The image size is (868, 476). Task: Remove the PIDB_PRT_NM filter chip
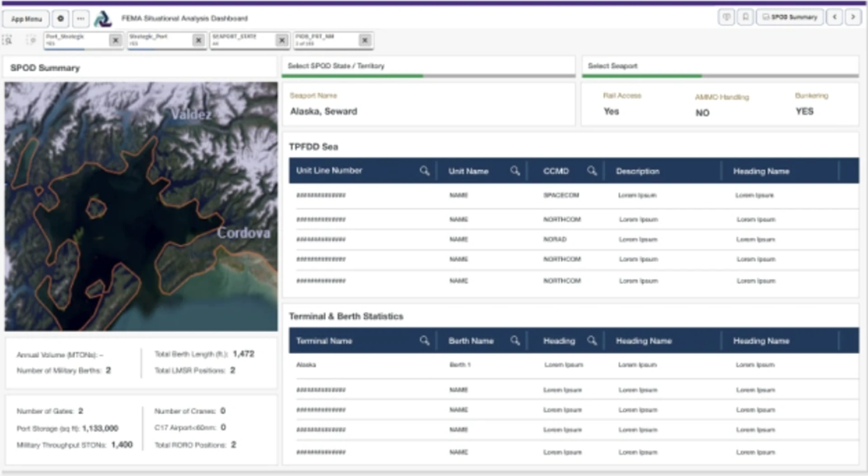pyautogui.click(x=365, y=40)
